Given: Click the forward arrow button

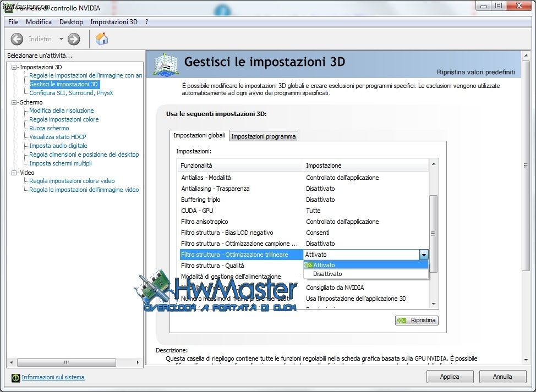Looking at the screenshot, I should (x=74, y=39).
